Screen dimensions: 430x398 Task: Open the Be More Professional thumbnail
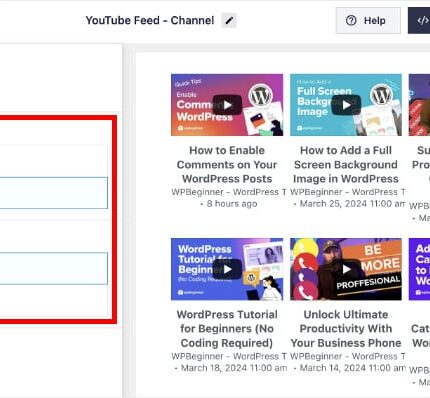(x=346, y=269)
